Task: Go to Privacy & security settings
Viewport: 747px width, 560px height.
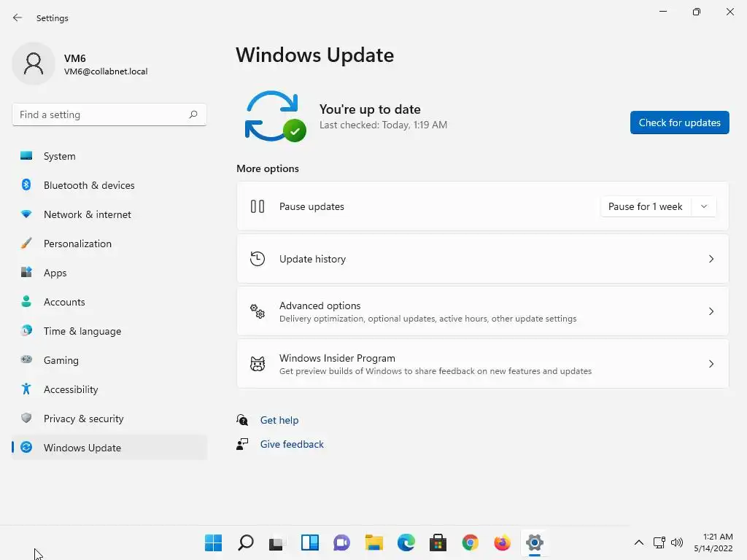Action: point(109,419)
